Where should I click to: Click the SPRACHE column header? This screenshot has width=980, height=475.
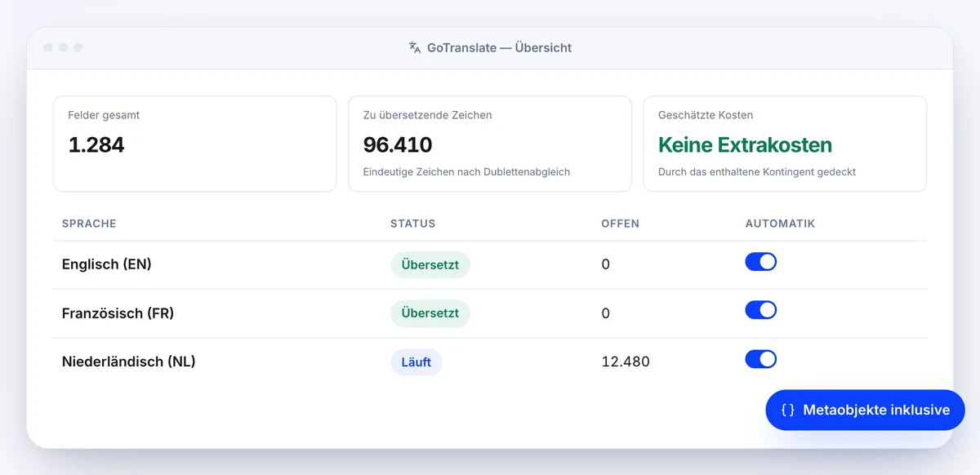point(89,224)
